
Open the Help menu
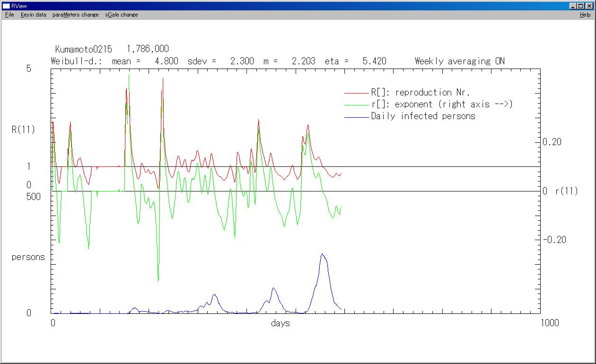tap(586, 15)
